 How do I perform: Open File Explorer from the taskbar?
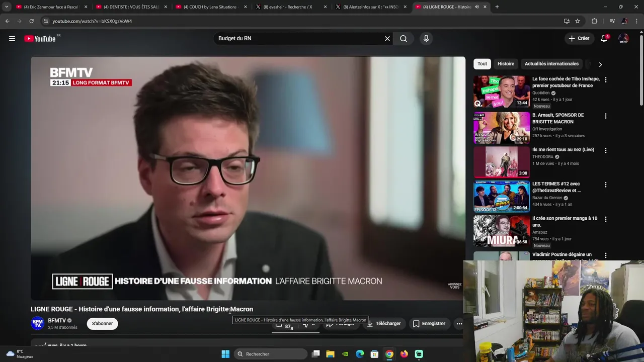(x=330, y=354)
